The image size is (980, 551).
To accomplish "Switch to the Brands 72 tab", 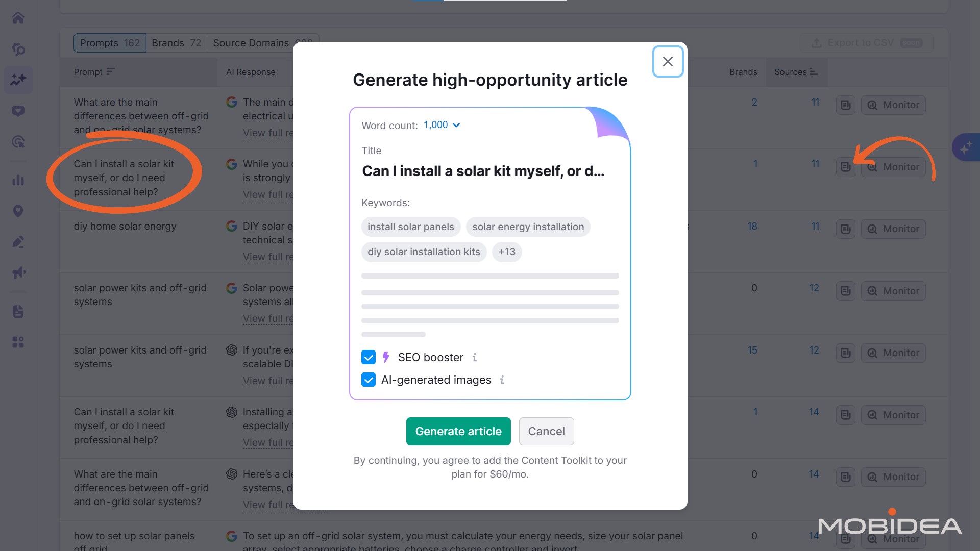I will tap(176, 43).
